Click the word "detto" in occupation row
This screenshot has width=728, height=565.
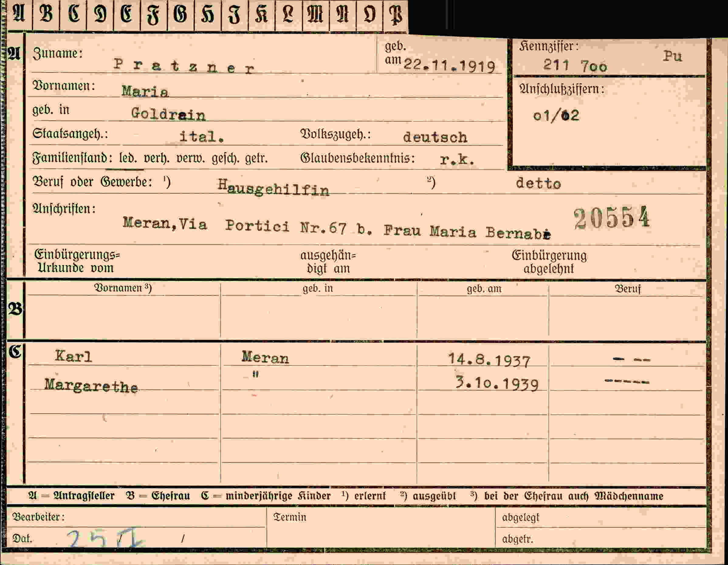538,184
